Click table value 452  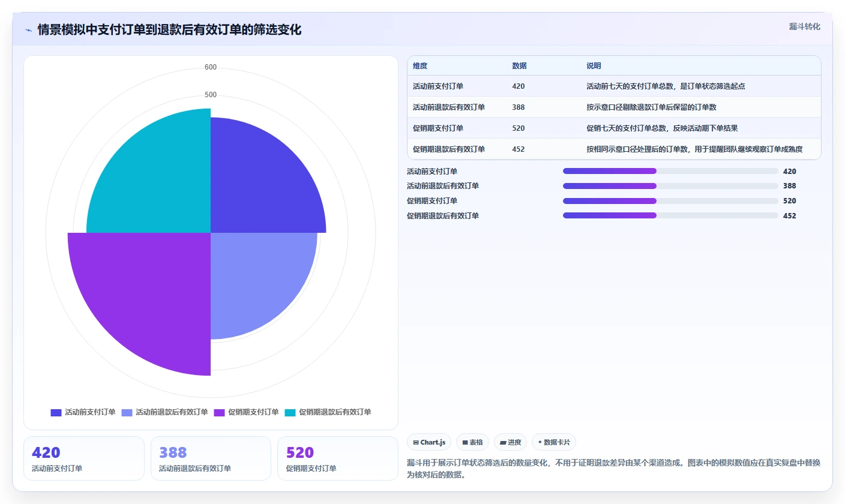pyautogui.click(x=519, y=149)
